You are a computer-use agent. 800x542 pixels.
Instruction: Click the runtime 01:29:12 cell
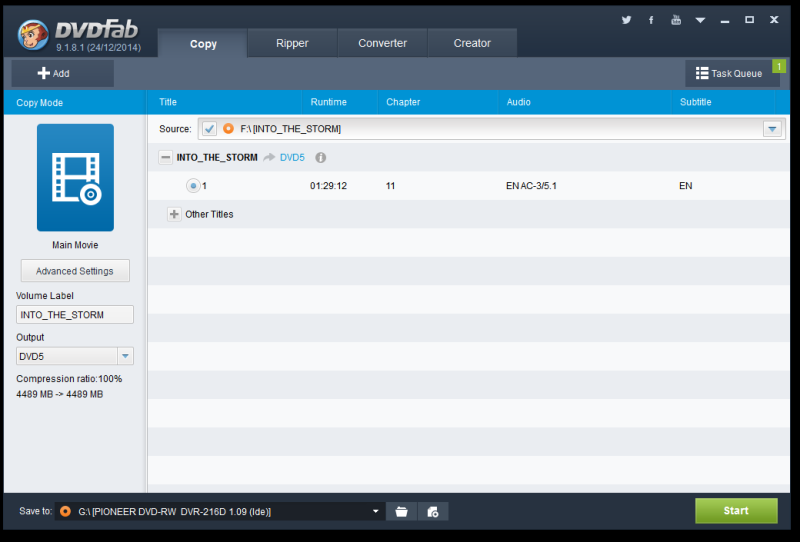pyautogui.click(x=329, y=186)
